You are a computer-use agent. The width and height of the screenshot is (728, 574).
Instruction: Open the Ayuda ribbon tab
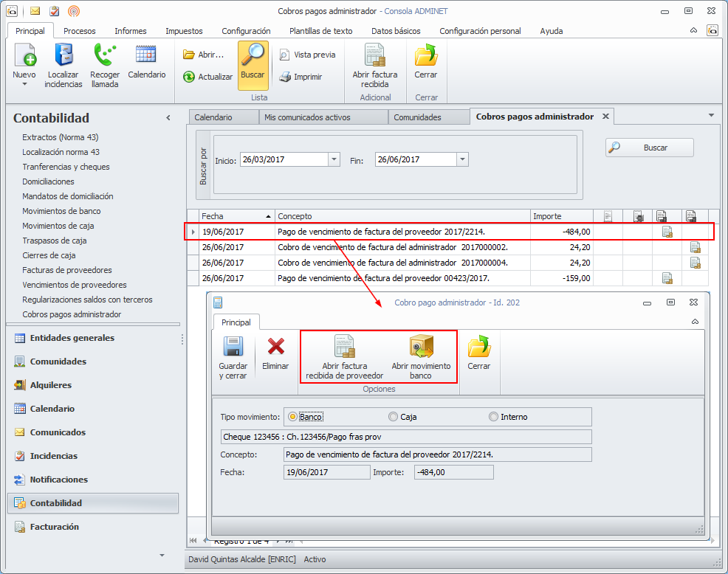(551, 31)
